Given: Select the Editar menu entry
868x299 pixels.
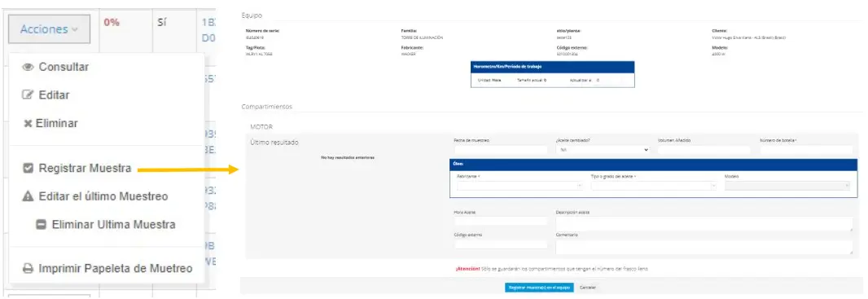Looking at the screenshot, I should click(x=46, y=95).
